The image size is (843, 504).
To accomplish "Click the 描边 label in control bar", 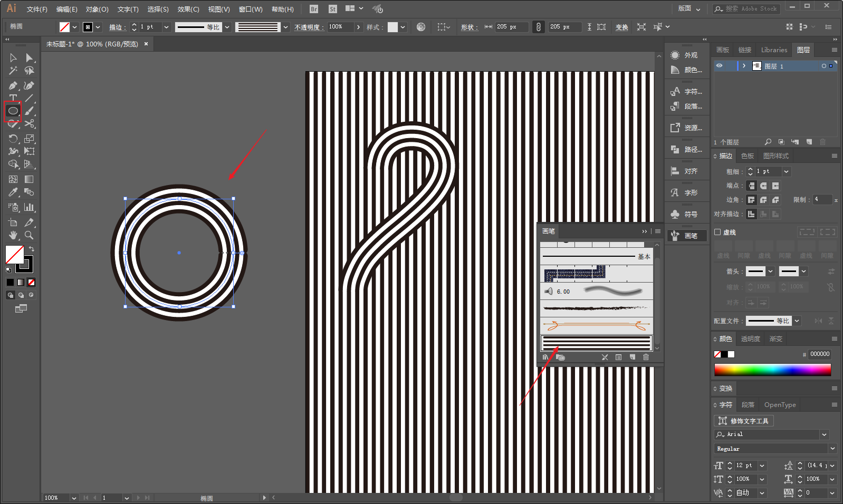I will [117, 27].
